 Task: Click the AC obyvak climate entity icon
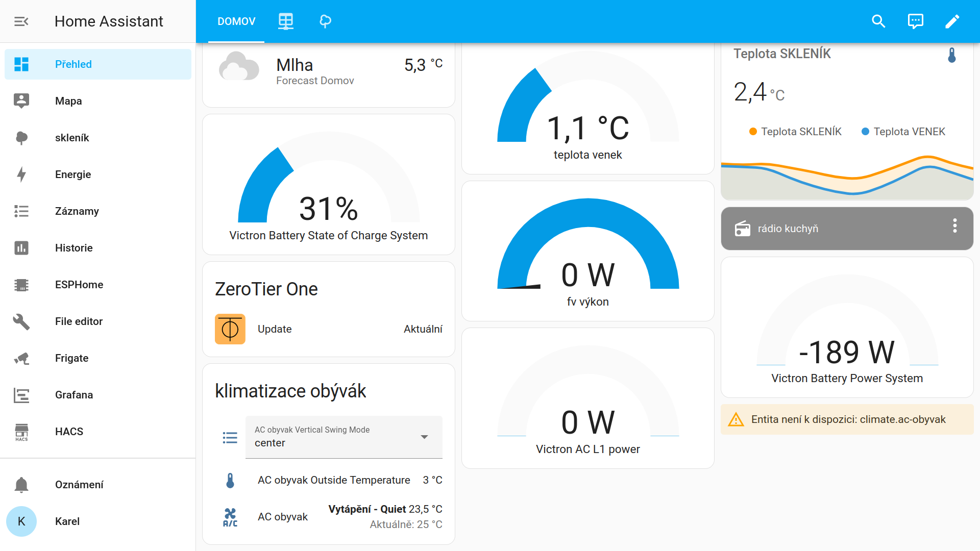(230, 517)
